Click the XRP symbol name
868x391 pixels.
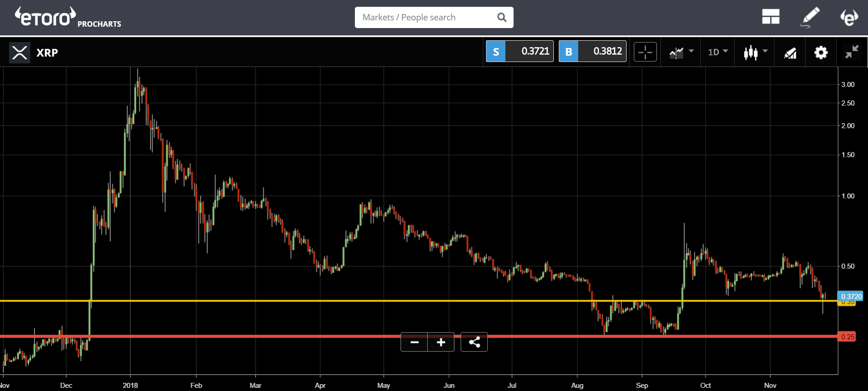(x=47, y=52)
